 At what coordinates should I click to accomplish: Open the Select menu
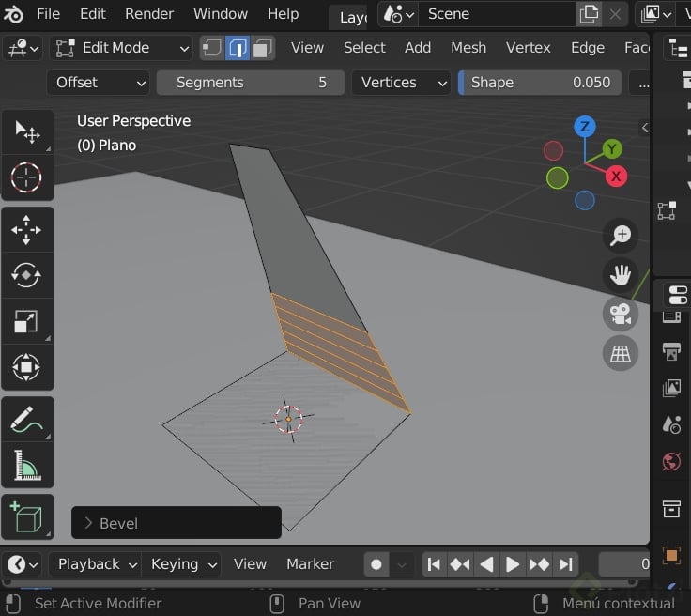(x=364, y=48)
